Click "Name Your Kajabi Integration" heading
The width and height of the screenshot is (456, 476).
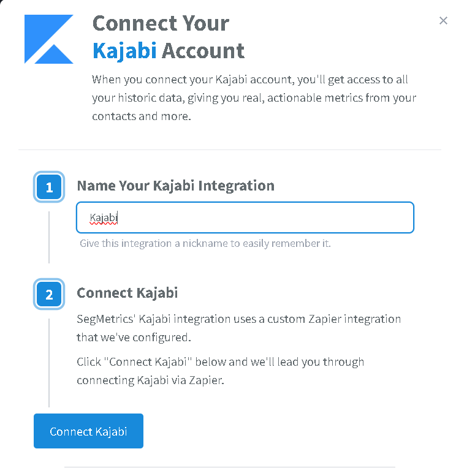click(175, 186)
